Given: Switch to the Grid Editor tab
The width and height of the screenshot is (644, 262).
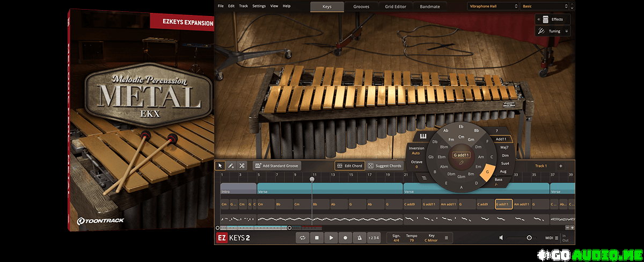Looking at the screenshot, I should point(396,7).
